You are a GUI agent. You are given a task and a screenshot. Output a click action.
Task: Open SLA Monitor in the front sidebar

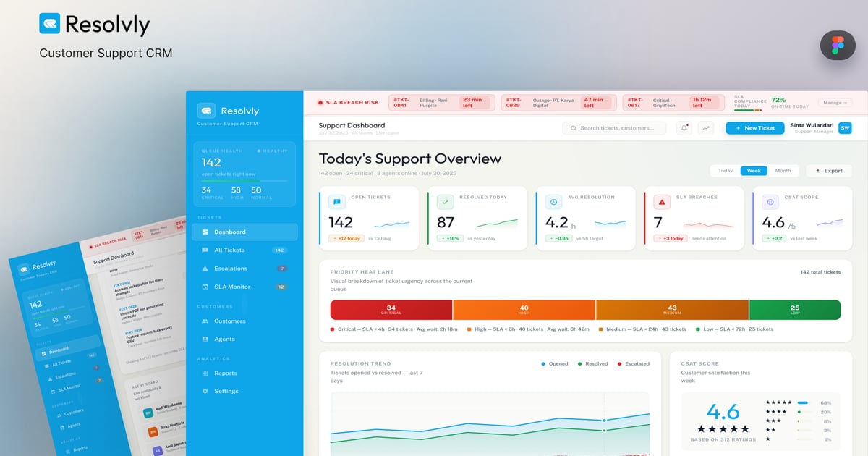pos(244,287)
